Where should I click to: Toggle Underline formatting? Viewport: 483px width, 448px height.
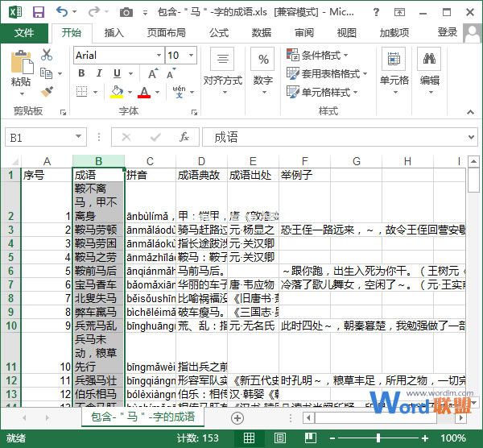[114, 74]
